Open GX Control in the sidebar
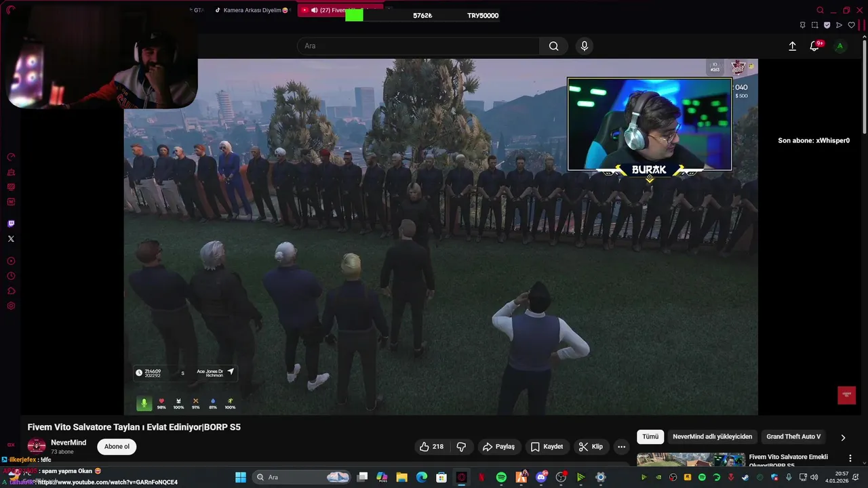The width and height of the screenshot is (868, 488). (11, 157)
